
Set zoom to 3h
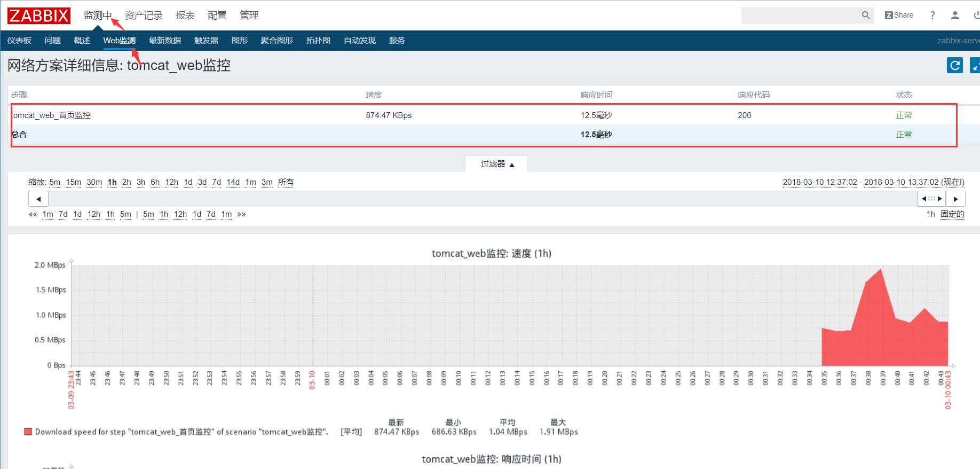[x=141, y=182]
